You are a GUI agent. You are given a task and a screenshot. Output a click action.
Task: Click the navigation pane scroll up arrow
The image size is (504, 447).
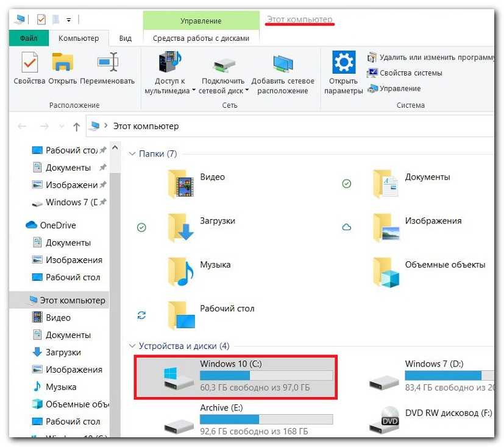tap(115, 147)
